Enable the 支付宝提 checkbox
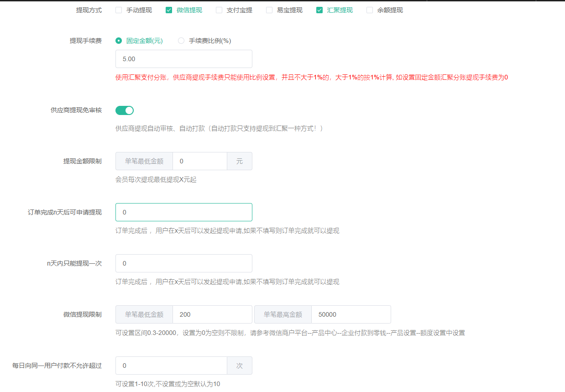Image resolution: width=565 pixels, height=392 pixels. coord(219,10)
